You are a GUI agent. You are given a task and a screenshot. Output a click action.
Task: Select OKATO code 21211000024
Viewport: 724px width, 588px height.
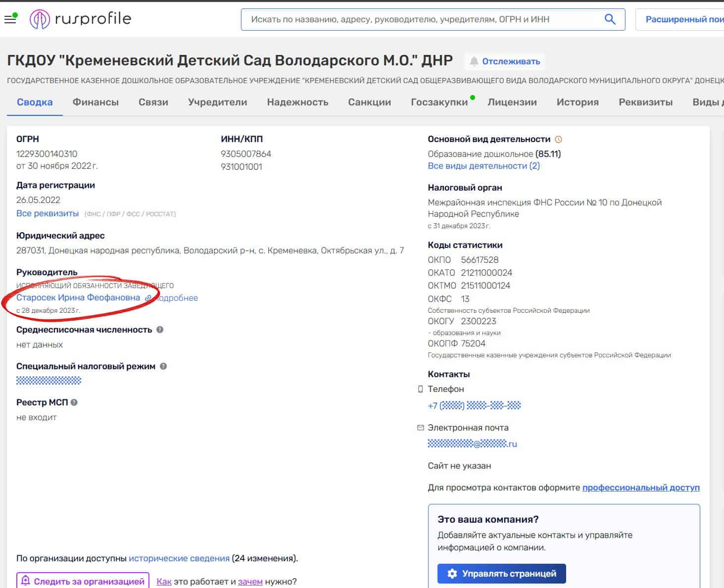[486, 273]
